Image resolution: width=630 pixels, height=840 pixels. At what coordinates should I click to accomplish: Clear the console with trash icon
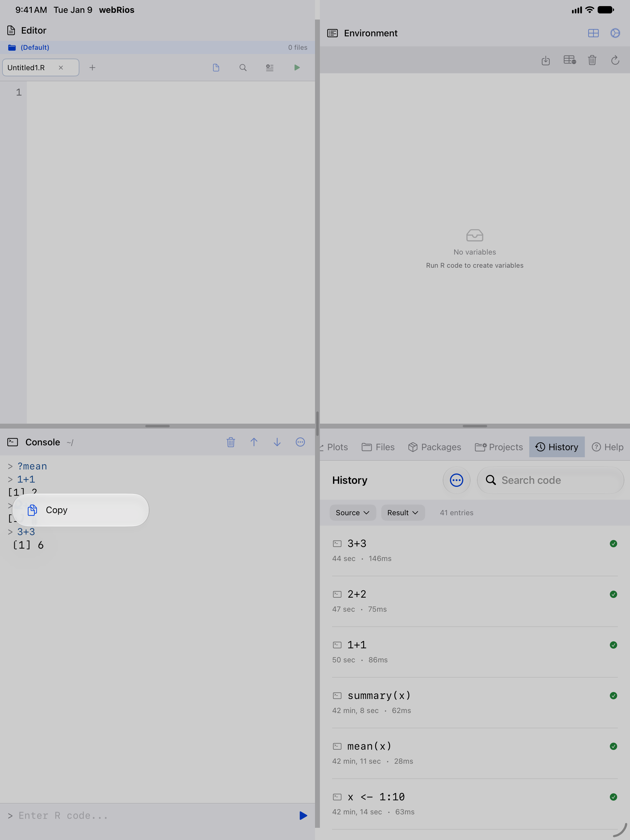pyautogui.click(x=231, y=442)
